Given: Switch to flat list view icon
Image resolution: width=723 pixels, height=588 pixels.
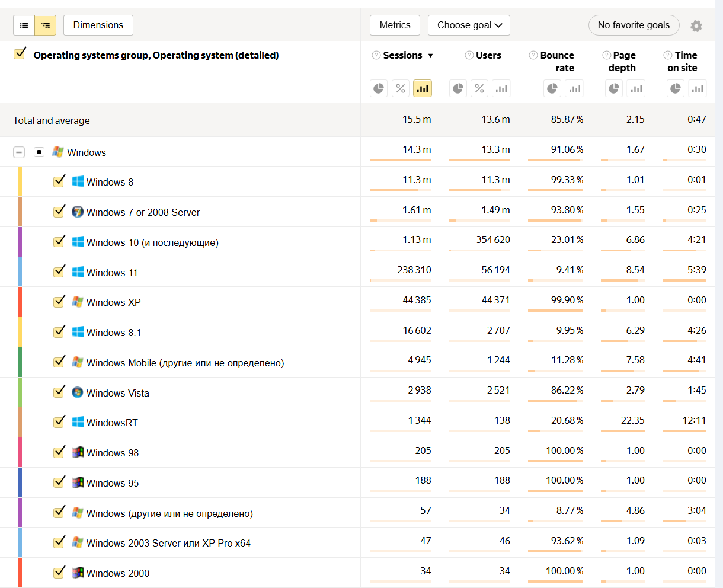Looking at the screenshot, I should (x=24, y=25).
